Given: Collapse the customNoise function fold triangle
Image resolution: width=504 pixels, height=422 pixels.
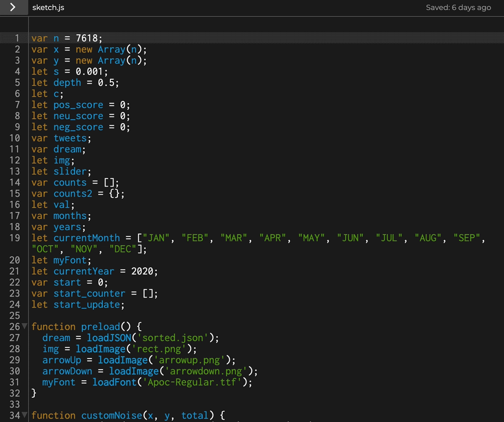Looking at the screenshot, I should 24,415.
